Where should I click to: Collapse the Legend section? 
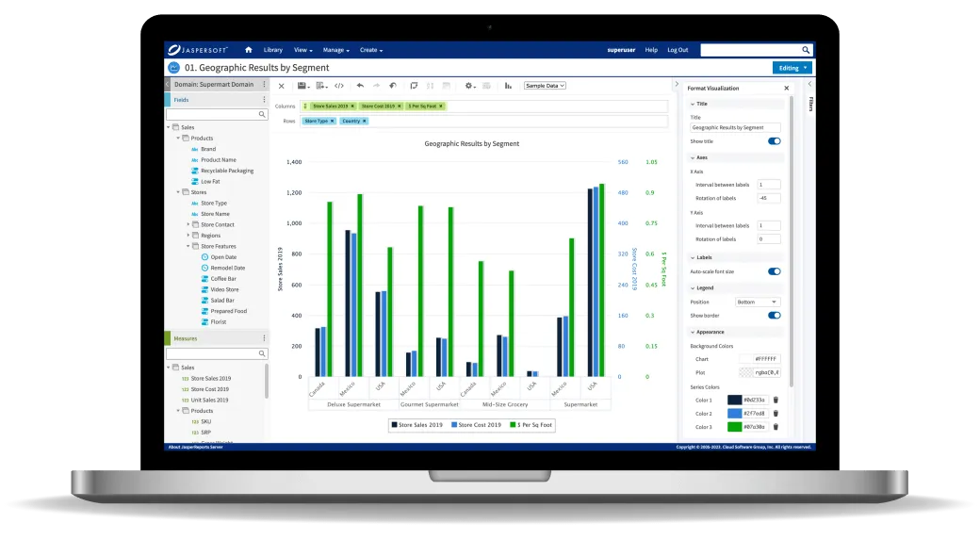[693, 288]
